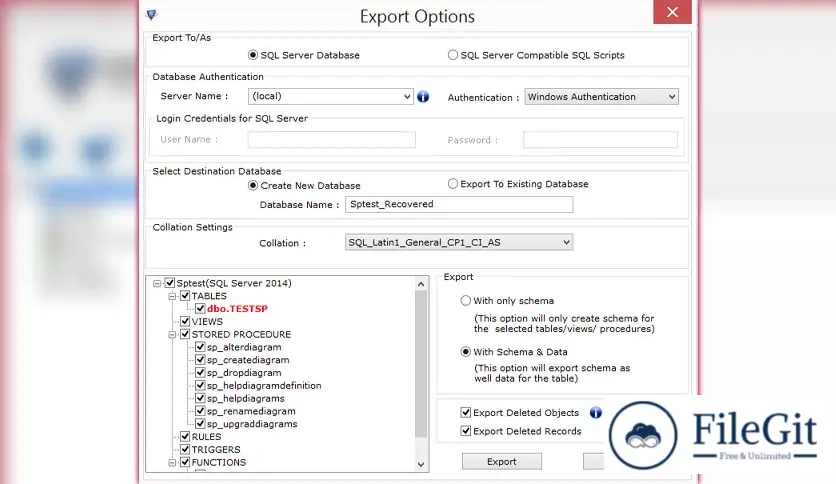The width and height of the screenshot is (836, 484).
Task: Uncheck the sp_helpdiagramdefinition checkbox
Action: 200,385
